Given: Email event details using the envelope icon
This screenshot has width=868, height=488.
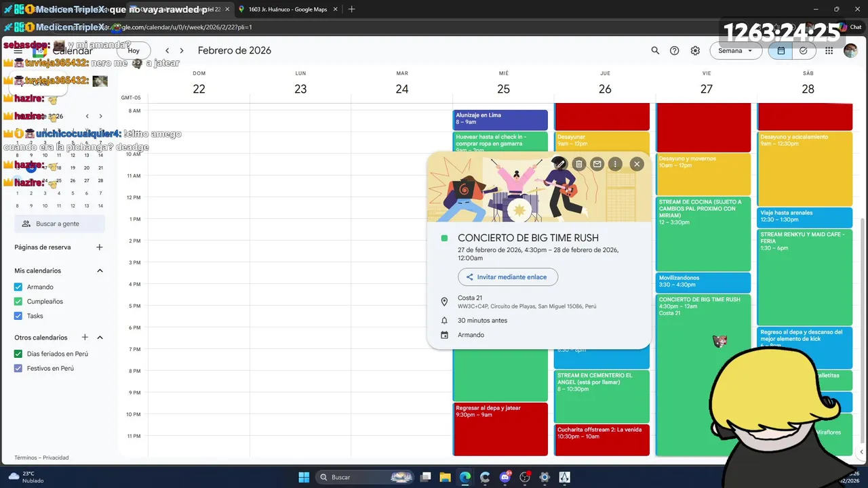Looking at the screenshot, I should [597, 164].
